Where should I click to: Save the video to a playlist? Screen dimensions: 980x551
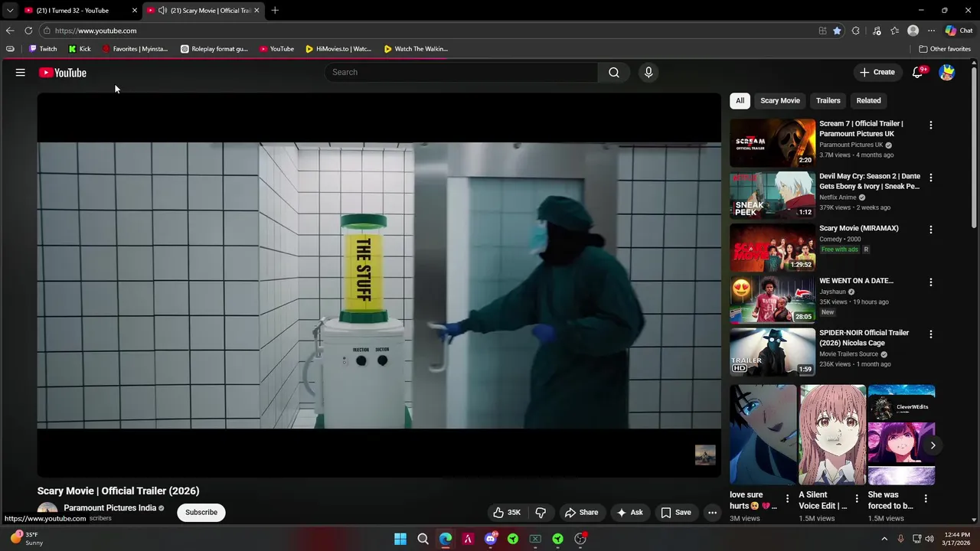(x=676, y=513)
